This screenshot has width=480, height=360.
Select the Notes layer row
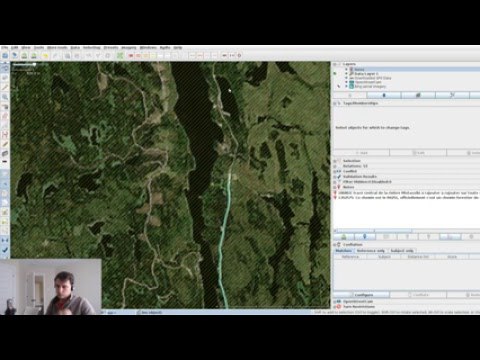click(407, 69)
